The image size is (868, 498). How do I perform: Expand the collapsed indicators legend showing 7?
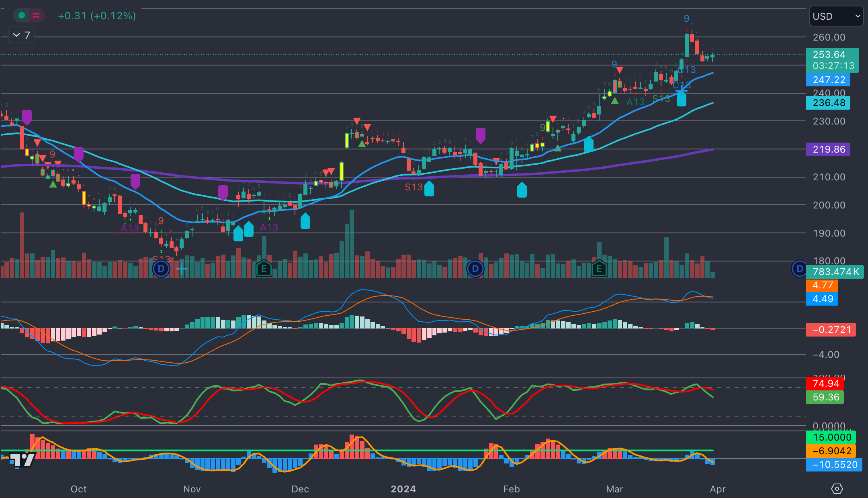[21, 35]
